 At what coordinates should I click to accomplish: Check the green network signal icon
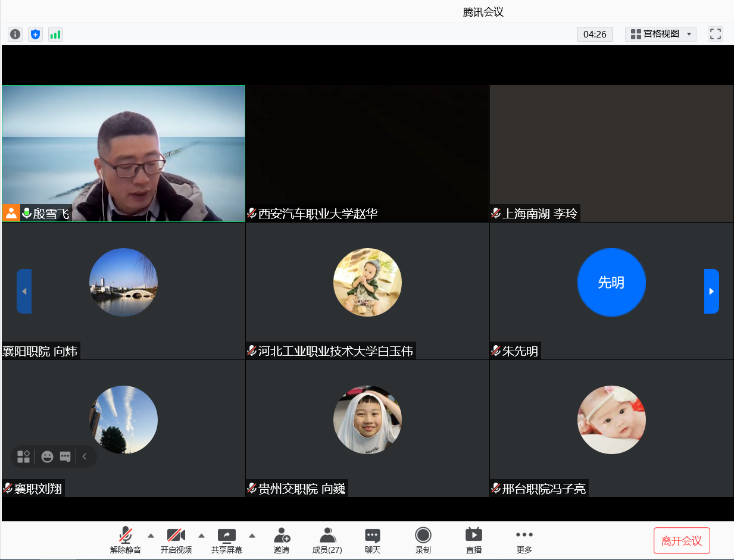point(55,35)
